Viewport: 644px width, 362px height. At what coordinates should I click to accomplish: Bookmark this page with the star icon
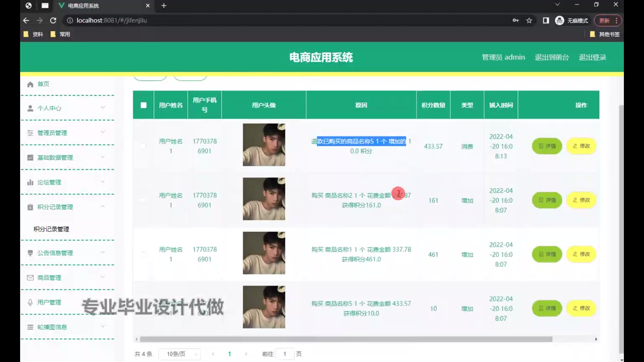pos(529,20)
